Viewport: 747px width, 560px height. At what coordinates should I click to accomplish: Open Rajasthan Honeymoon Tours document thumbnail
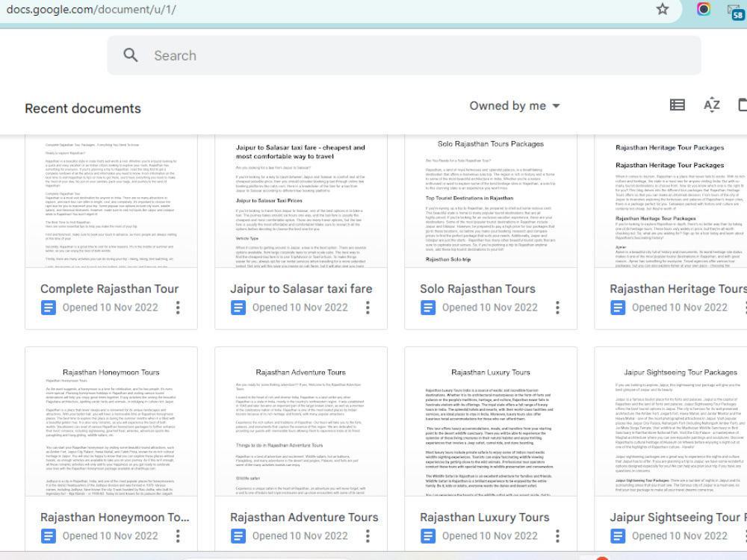(x=111, y=421)
